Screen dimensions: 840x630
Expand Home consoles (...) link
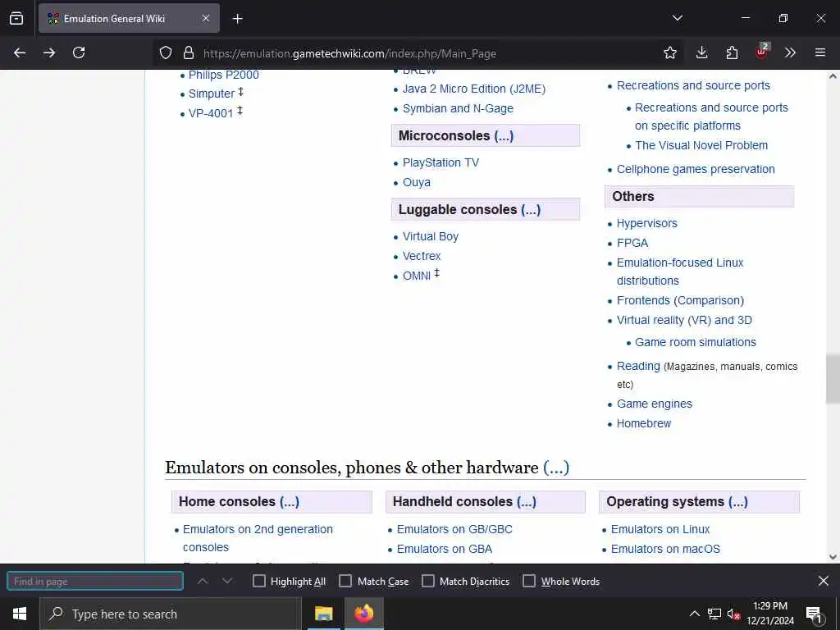pos(290,502)
